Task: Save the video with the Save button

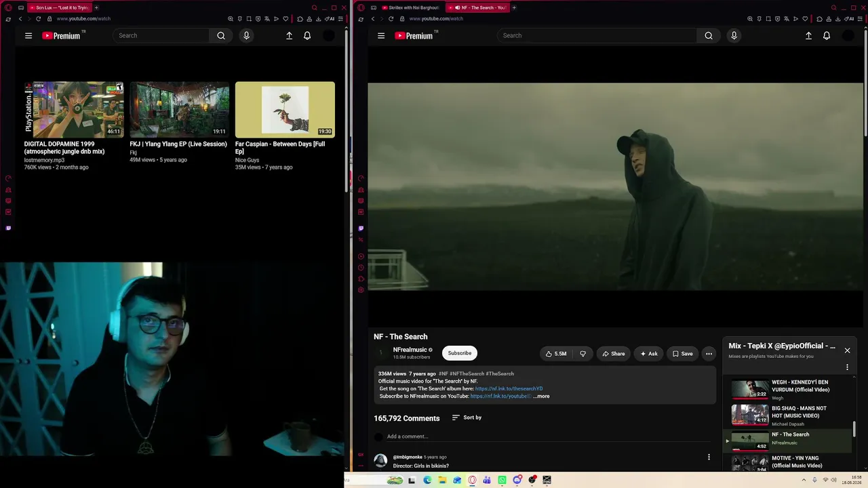Action: pyautogui.click(x=682, y=353)
